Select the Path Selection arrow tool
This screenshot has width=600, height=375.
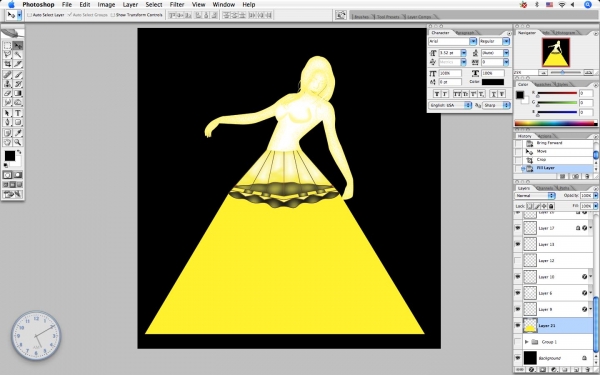(7, 113)
